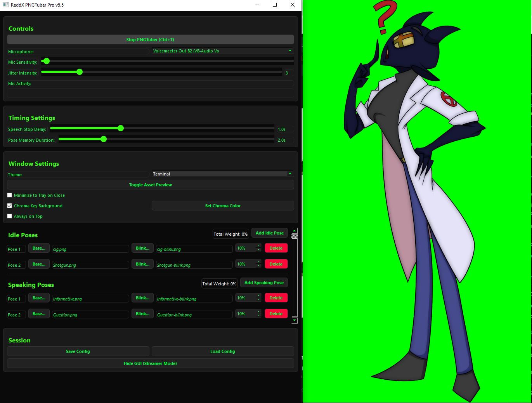Click Base button for idle cig.png
This screenshot has width=532, height=403.
[x=39, y=248]
